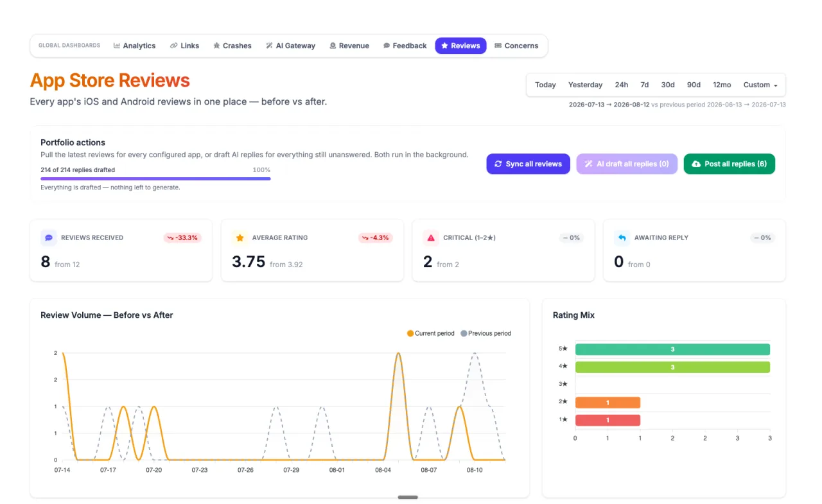Click the magic wand icon on AI draft
The width and height of the screenshot is (822, 504).
588,164
